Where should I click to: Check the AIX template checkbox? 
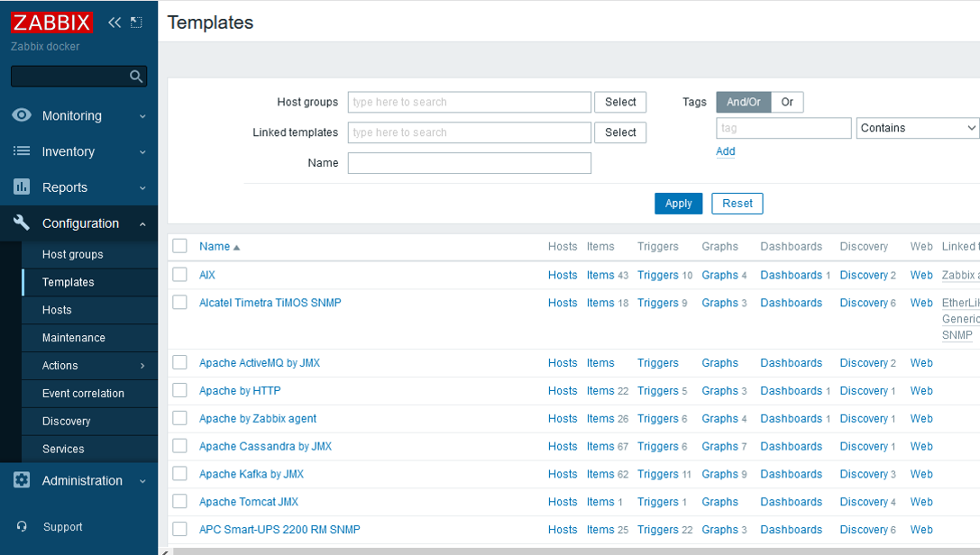(x=180, y=274)
